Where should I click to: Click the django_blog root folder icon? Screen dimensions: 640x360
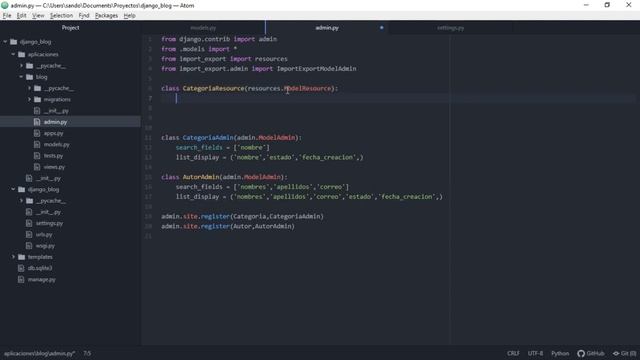coord(13,42)
